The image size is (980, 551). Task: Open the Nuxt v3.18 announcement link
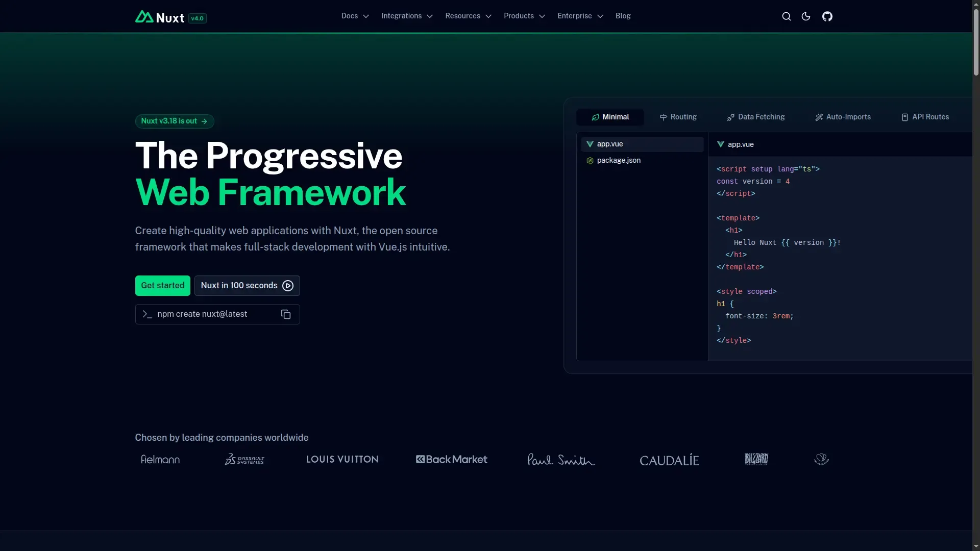(x=175, y=121)
